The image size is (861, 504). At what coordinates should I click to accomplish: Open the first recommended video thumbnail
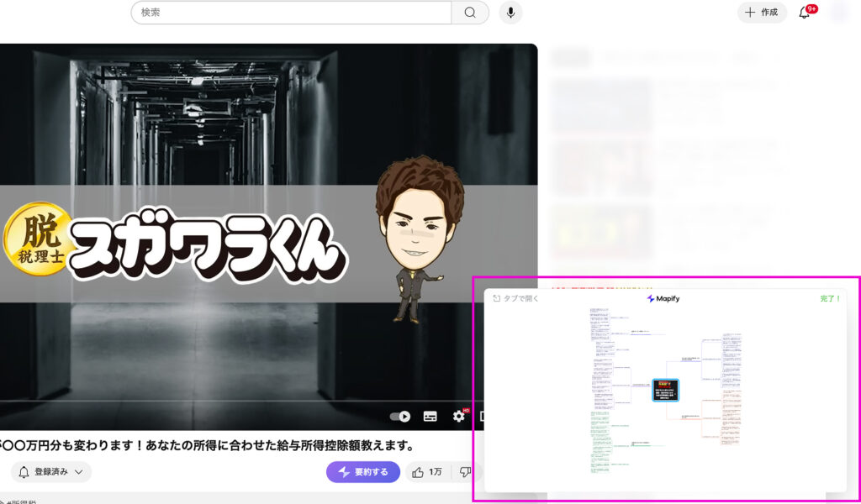click(600, 104)
